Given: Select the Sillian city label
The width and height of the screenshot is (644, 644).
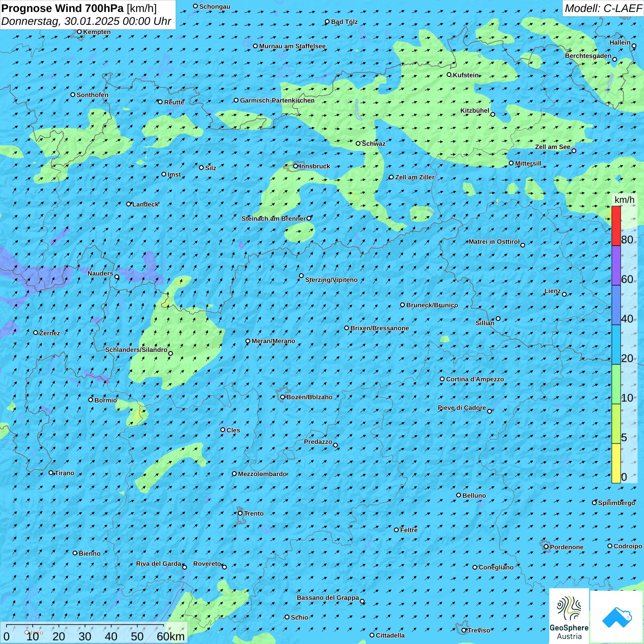Looking at the screenshot, I should click(485, 323).
